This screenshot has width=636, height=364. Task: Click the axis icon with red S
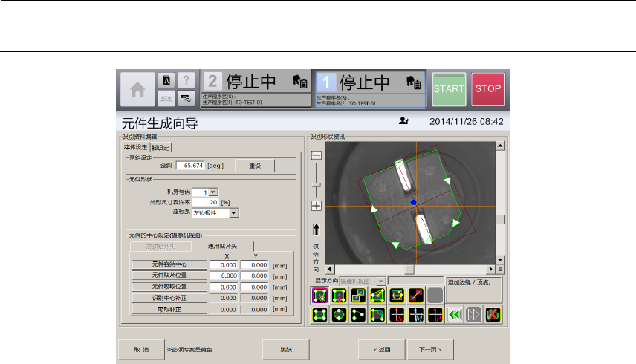(397, 314)
